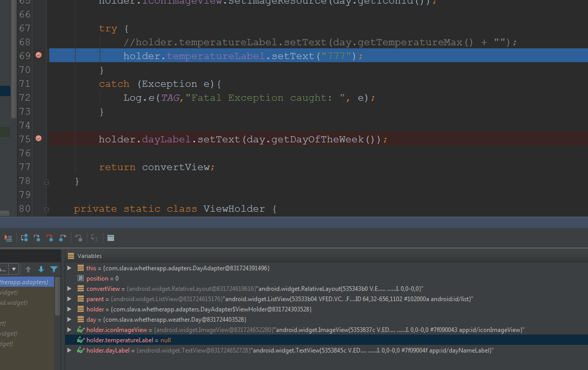
Task: Click the Variables panel header
Action: tap(89, 256)
